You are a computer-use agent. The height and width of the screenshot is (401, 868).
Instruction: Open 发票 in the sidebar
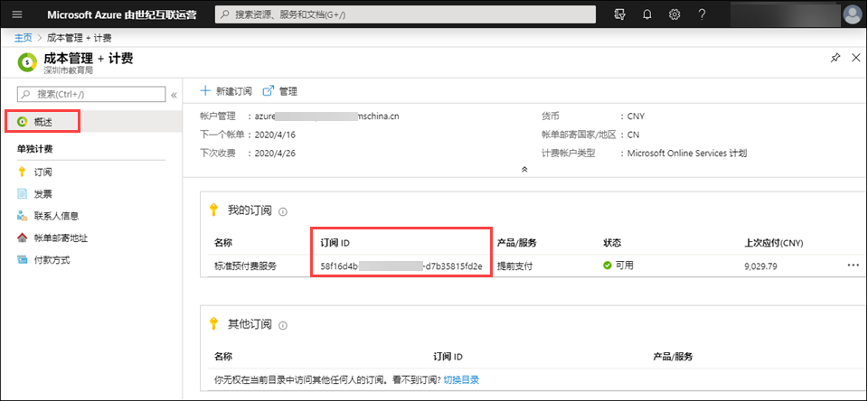[42, 194]
